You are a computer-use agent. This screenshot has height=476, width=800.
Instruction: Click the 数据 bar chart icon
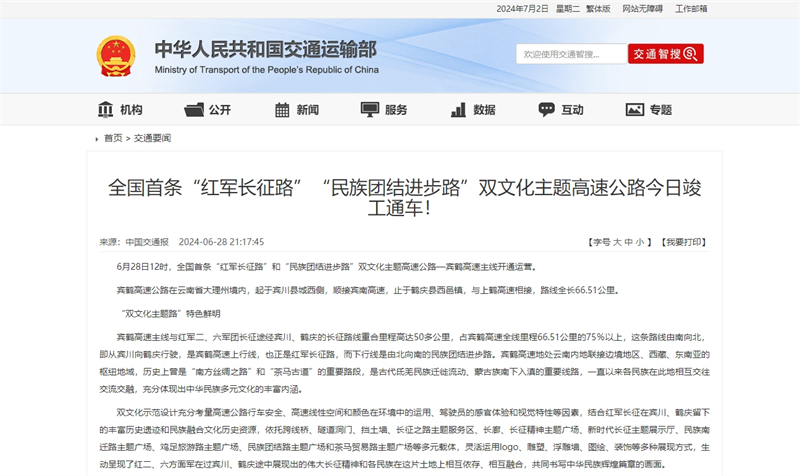point(458,109)
